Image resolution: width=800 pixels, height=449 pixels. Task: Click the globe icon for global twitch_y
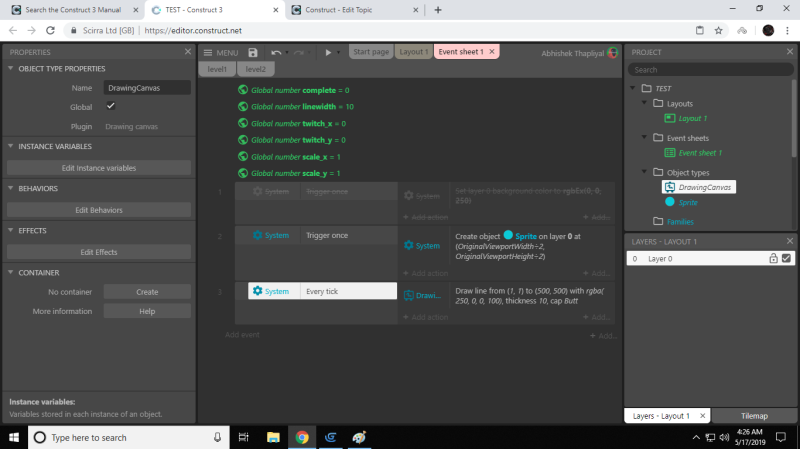click(243, 139)
